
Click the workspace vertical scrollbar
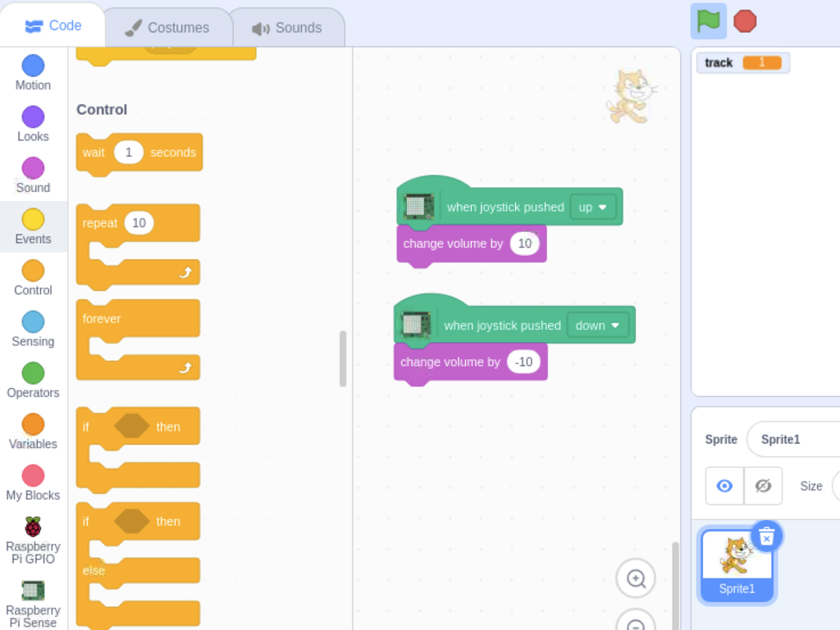[x=675, y=584]
